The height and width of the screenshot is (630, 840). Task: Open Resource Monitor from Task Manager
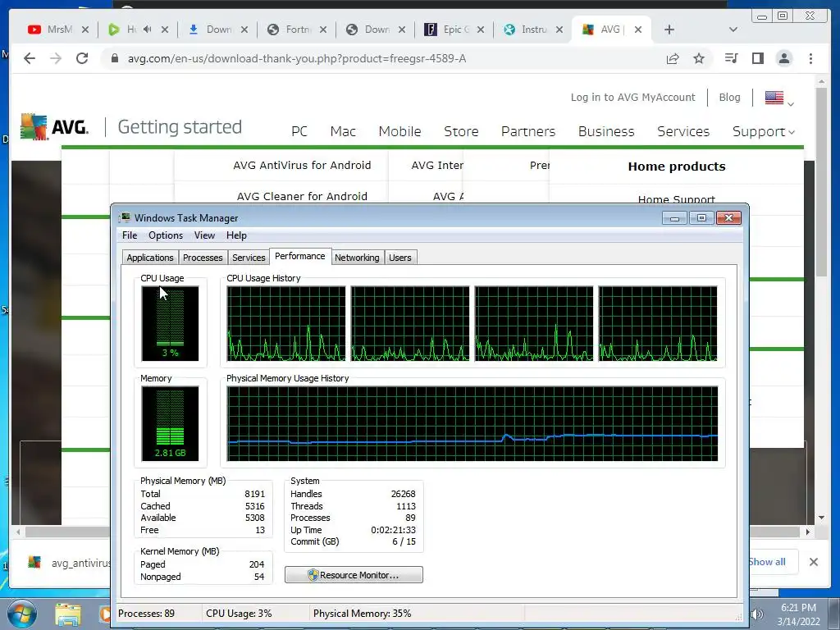pos(354,575)
